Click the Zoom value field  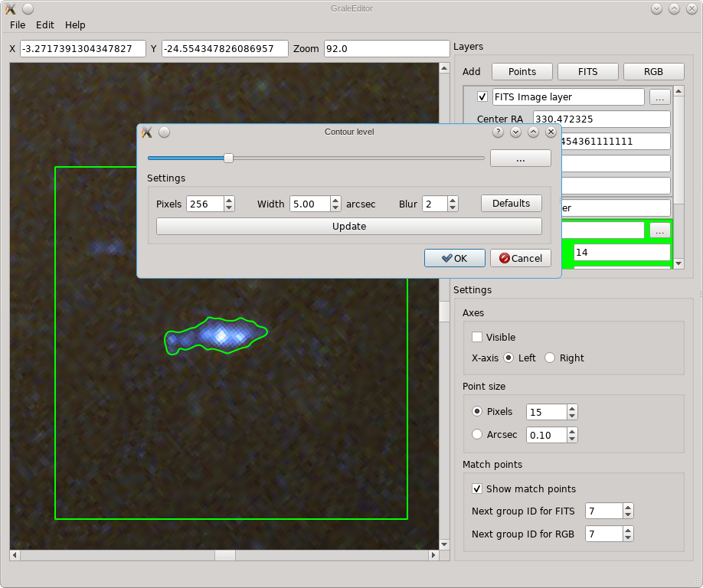[387, 49]
